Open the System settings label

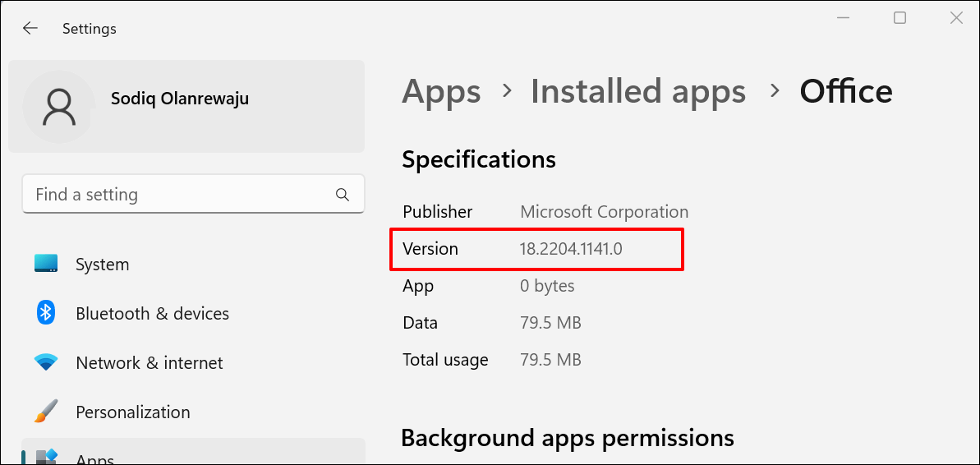point(102,265)
